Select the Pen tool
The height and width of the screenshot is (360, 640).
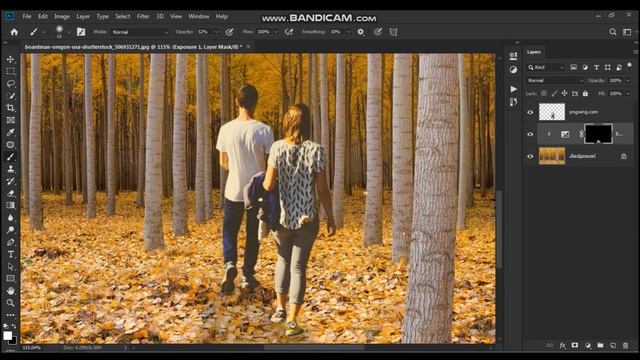coord(11,242)
